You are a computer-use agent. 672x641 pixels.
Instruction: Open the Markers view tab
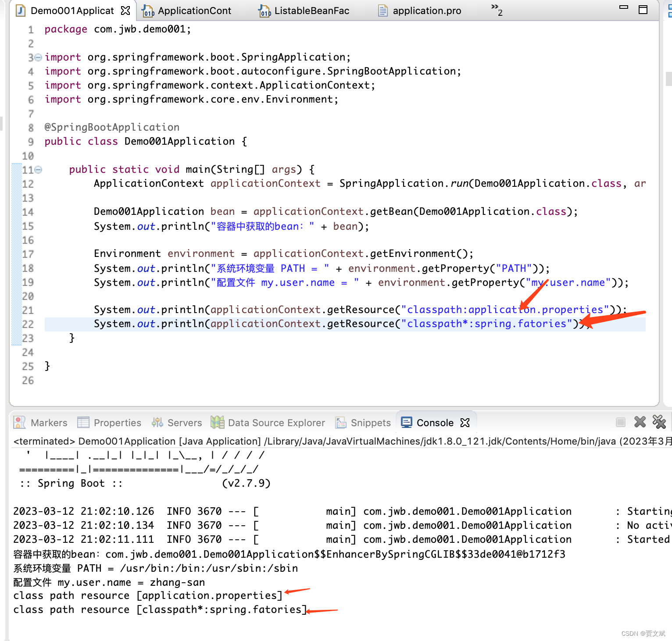tap(41, 423)
